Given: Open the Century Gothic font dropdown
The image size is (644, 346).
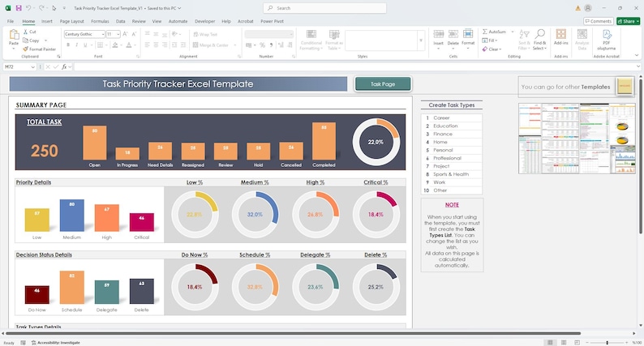Looking at the screenshot, I should coord(103,34).
